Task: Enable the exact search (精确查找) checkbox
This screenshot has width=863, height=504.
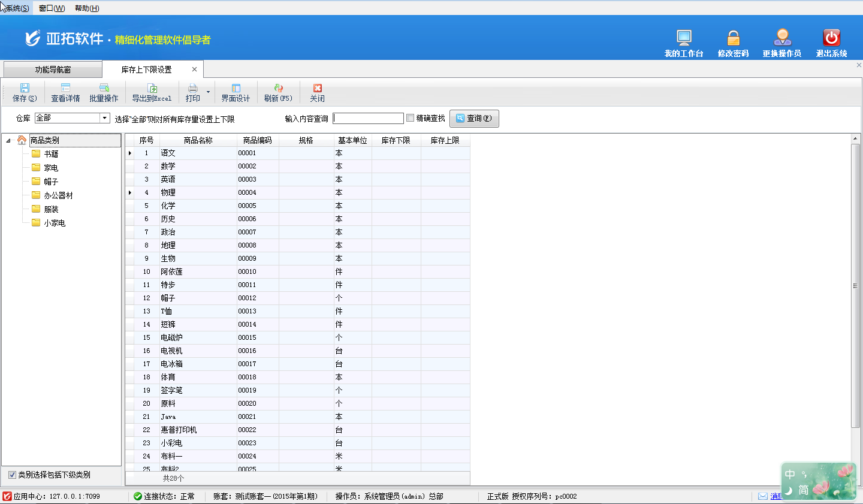Action: (x=411, y=118)
